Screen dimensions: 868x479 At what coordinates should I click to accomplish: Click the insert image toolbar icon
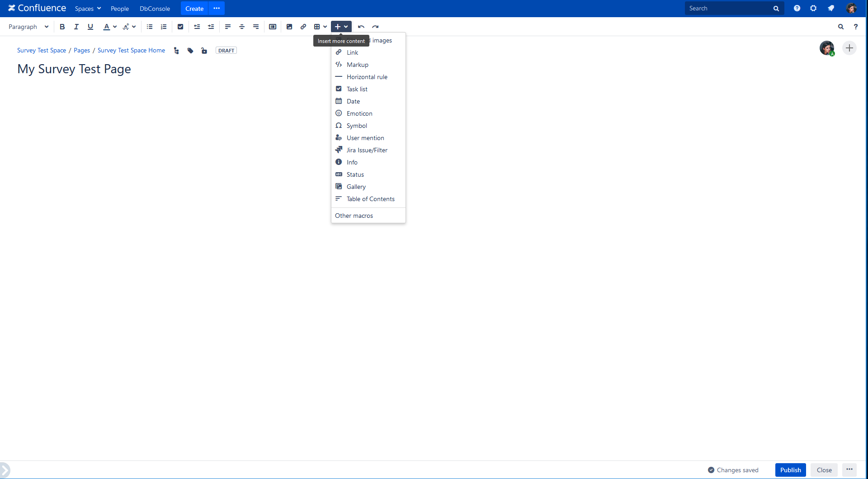click(x=289, y=27)
